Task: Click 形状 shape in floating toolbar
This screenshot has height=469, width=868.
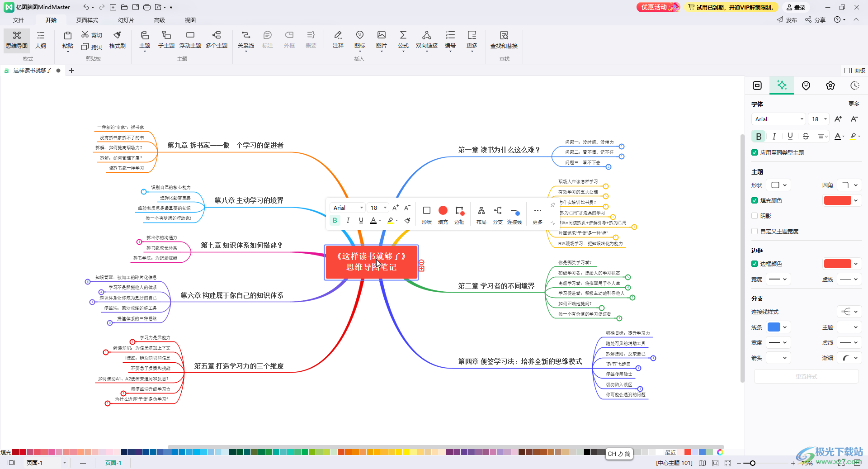Action: (x=427, y=215)
